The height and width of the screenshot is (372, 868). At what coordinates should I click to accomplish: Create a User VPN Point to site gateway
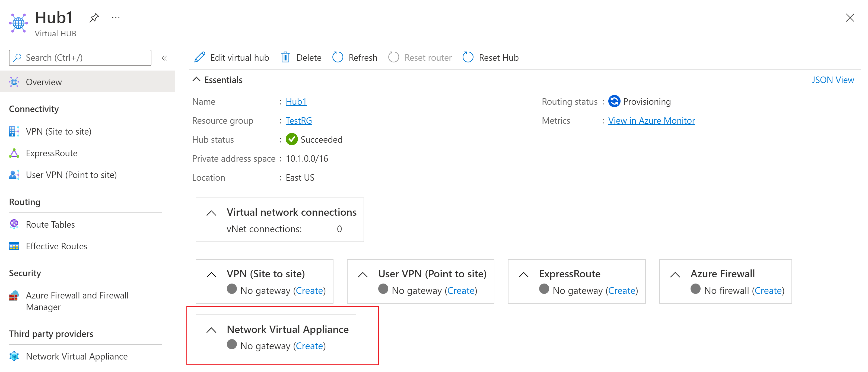[x=461, y=291]
